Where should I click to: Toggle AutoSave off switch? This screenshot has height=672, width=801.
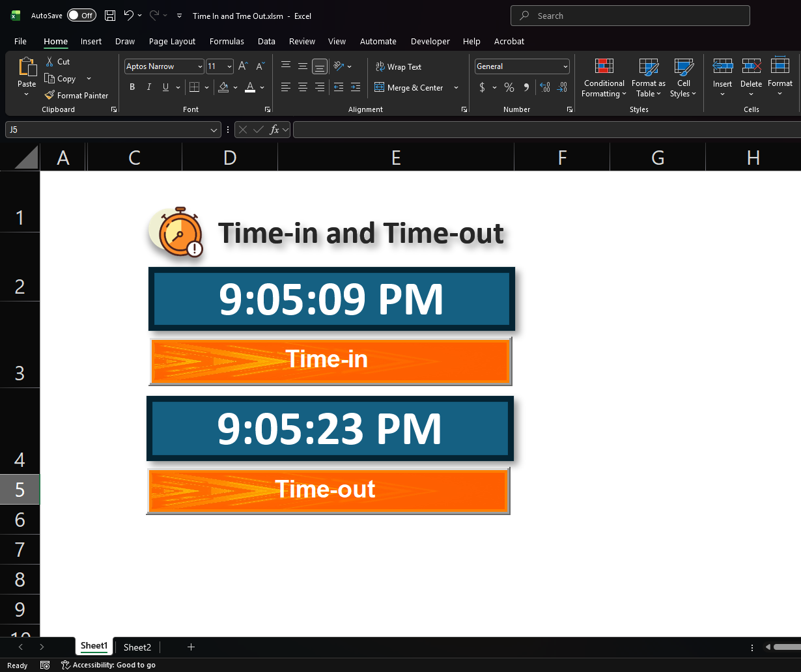click(x=81, y=15)
